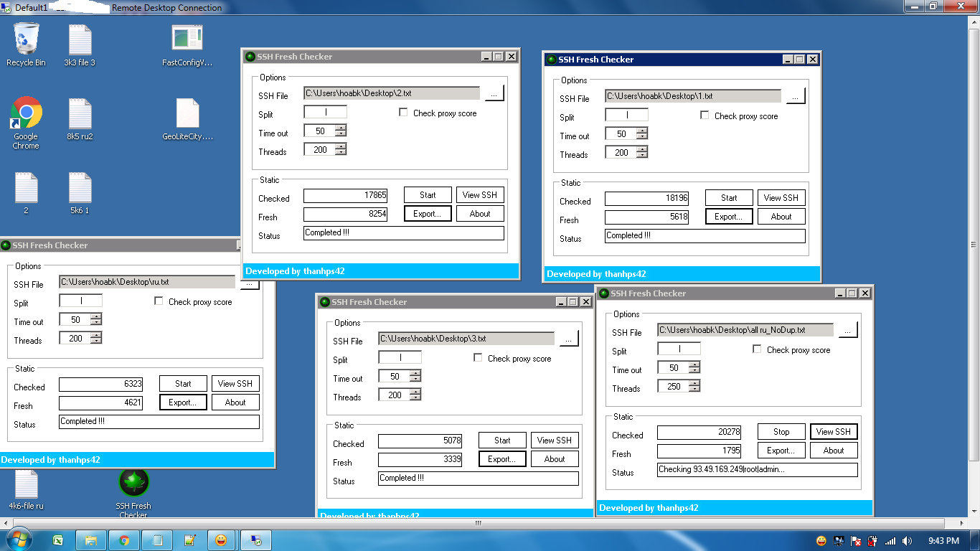Toggle Check proxy score in 1.txt window
Screen dimensions: 980x551
[x=705, y=116]
